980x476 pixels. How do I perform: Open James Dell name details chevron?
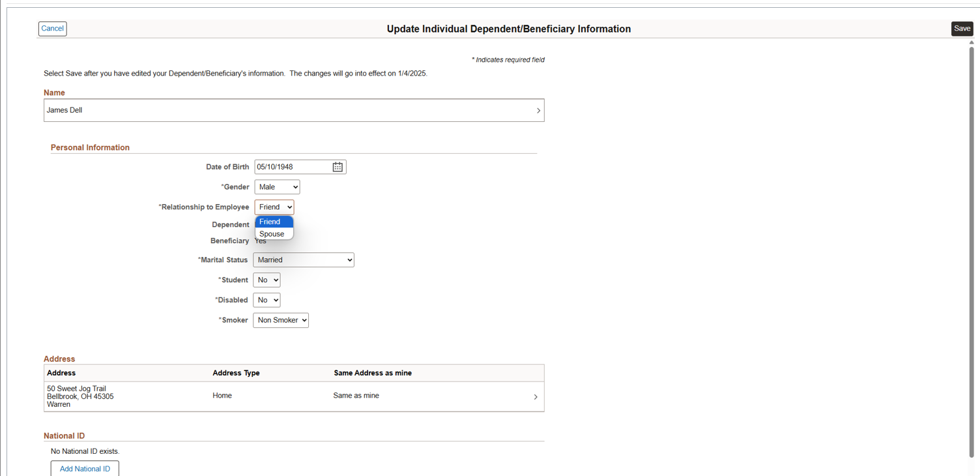[538, 111]
